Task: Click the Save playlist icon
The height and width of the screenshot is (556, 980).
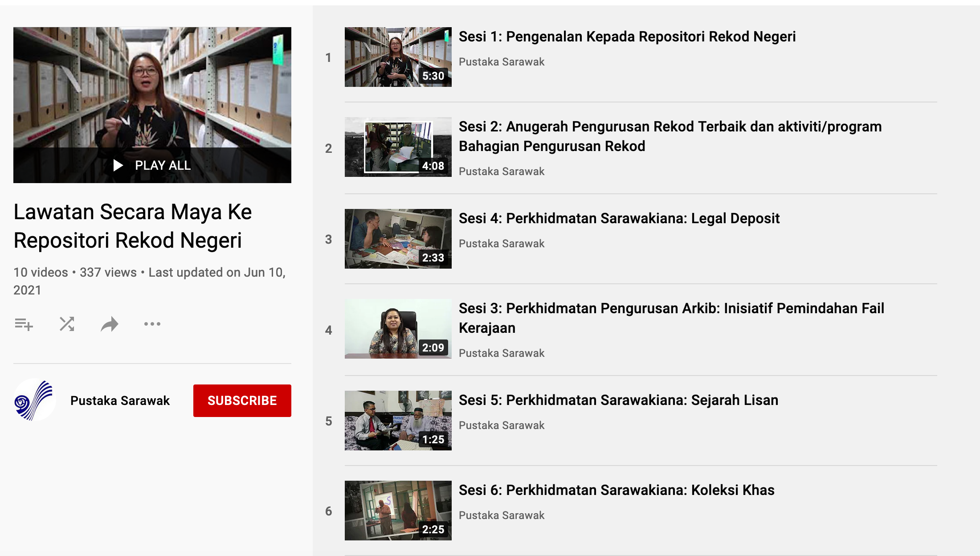Action: (24, 324)
